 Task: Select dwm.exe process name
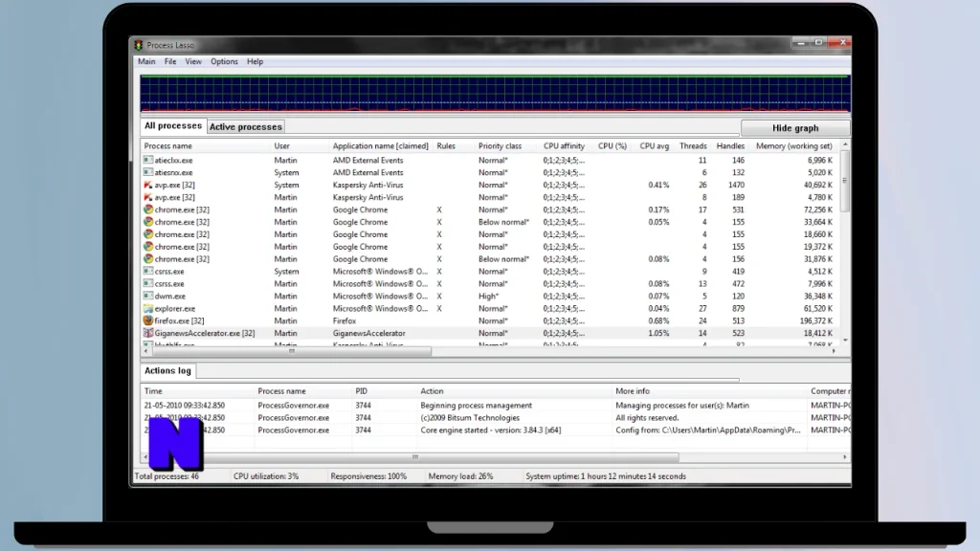(x=170, y=297)
